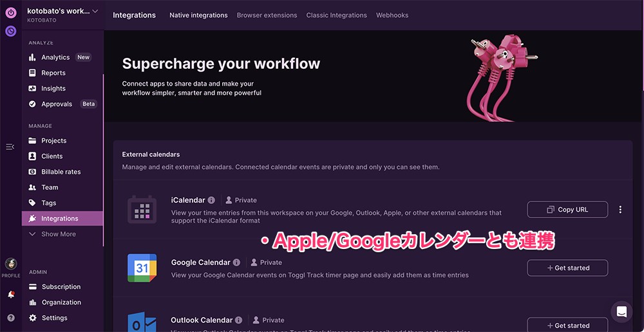The width and height of the screenshot is (644, 332).
Task: Click the Outlook Calendar logo
Action: pos(142,322)
